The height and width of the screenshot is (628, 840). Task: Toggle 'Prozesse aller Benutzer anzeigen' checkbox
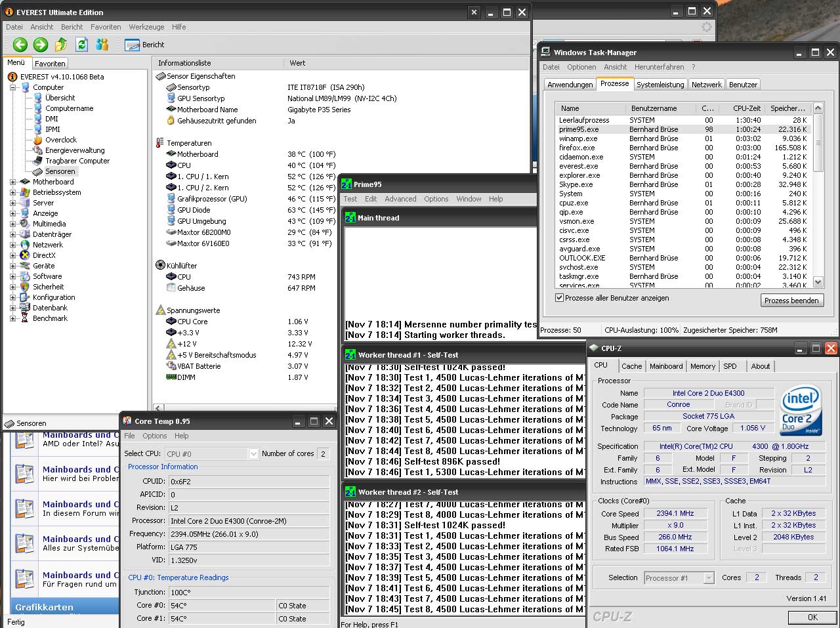tap(560, 298)
